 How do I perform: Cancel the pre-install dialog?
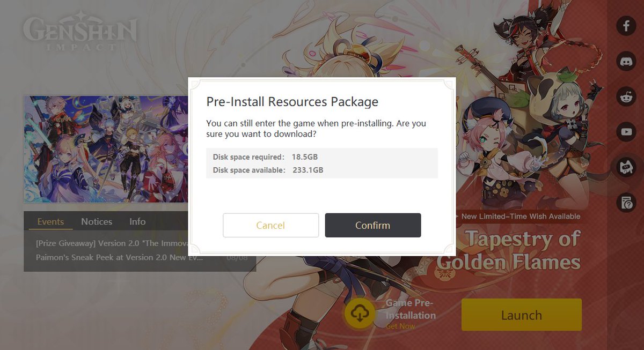(270, 225)
